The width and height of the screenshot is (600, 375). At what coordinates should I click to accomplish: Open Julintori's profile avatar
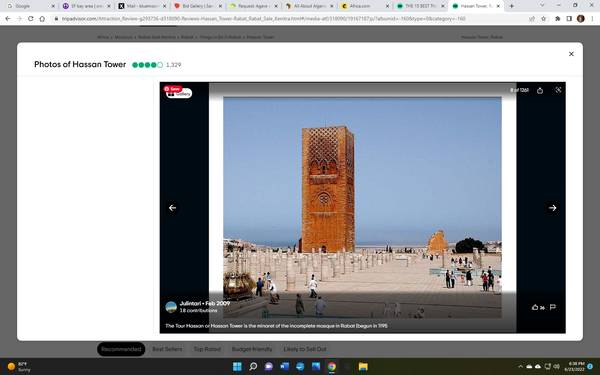point(171,307)
